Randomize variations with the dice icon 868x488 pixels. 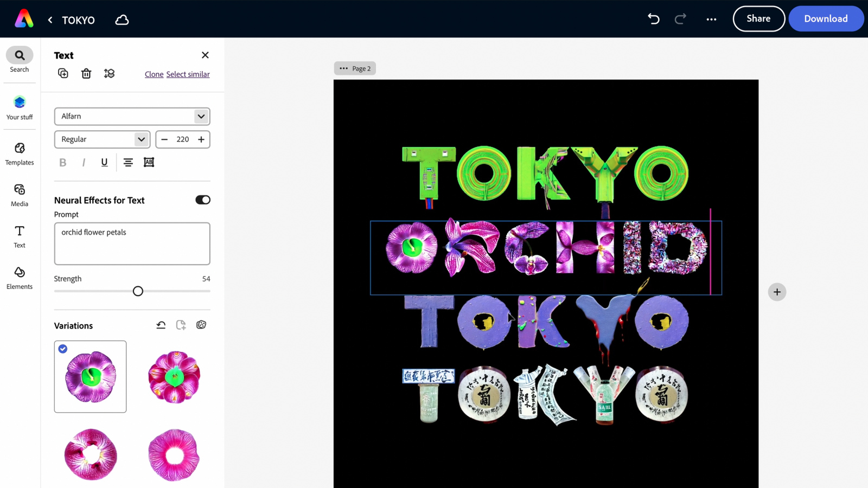coord(201,324)
